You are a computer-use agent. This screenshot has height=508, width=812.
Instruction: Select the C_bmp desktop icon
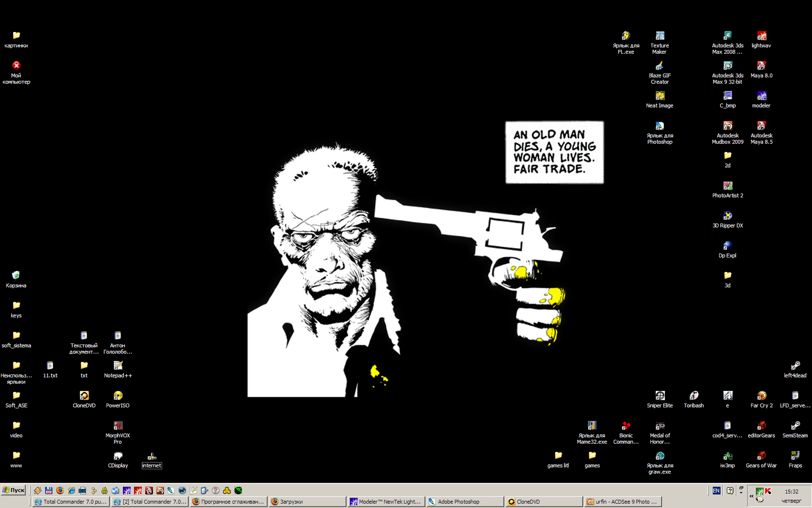click(x=727, y=100)
